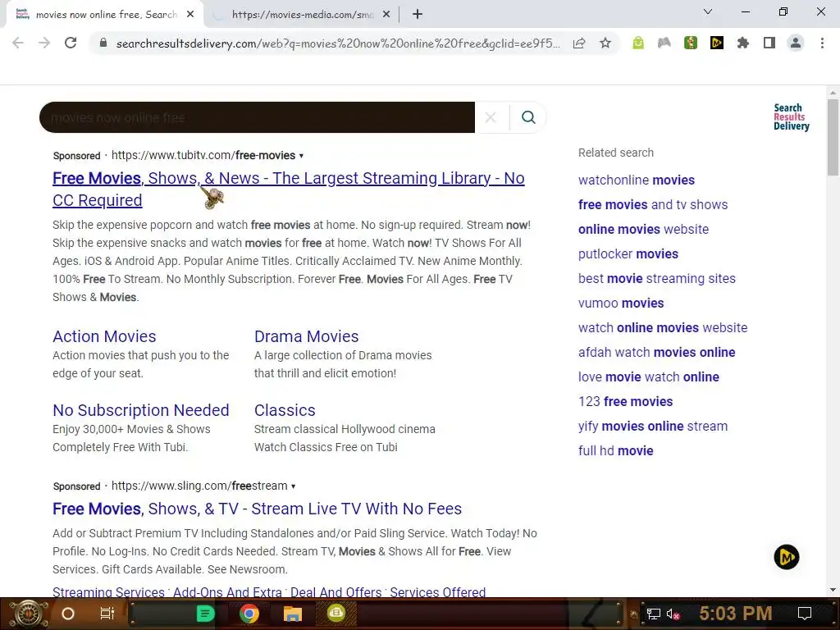Click related search yify movies online stream
This screenshot has width=840, height=630.
pyautogui.click(x=653, y=427)
